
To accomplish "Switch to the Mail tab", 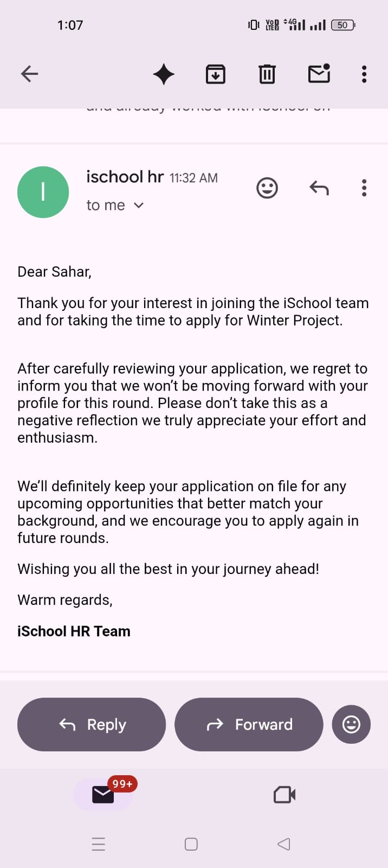I will (103, 795).
